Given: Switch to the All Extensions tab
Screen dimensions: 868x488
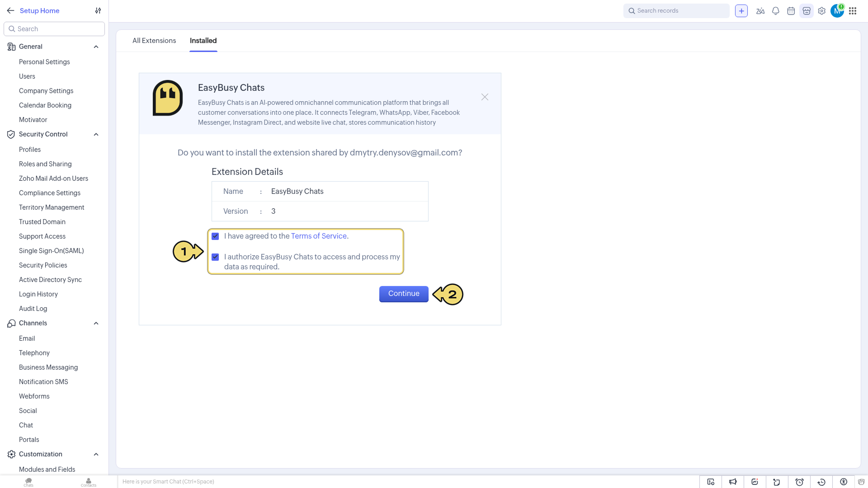Looking at the screenshot, I should point(154,41).
